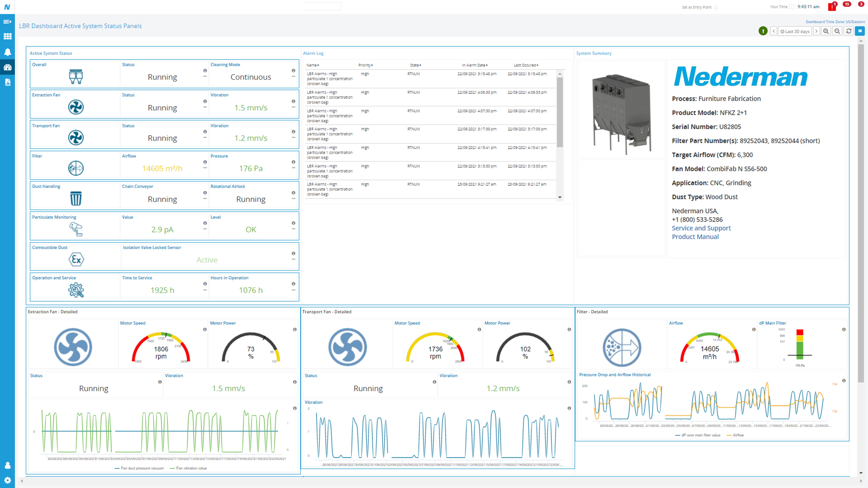Image resolution: width=868 pixels, height=488 pixels.
Task: Click the zoom out time range icon
Action: click(837, 31)
